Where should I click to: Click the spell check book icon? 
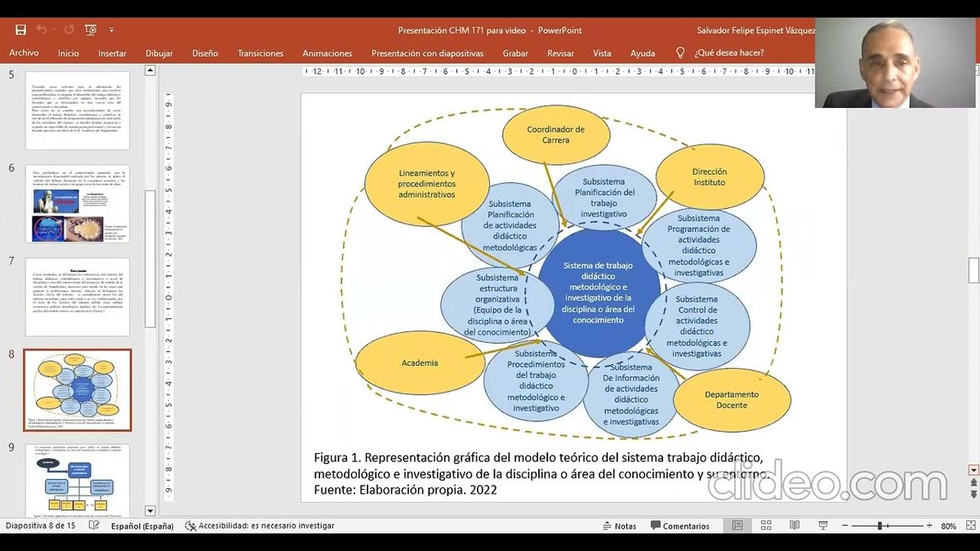(93, 527)
